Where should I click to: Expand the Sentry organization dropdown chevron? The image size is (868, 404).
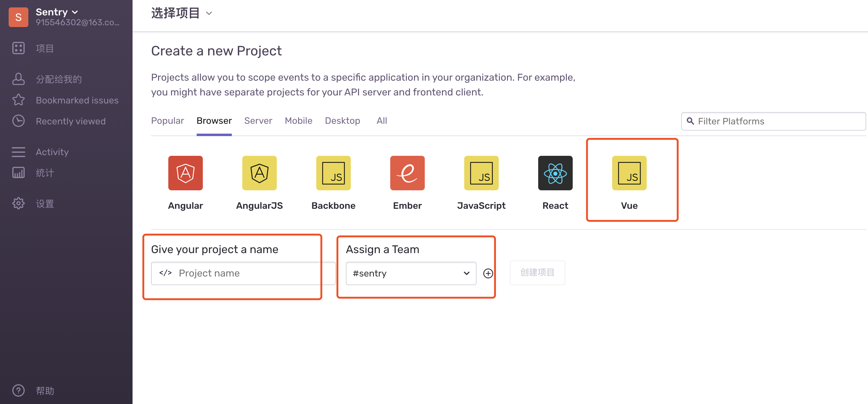(x=75, y=12)
